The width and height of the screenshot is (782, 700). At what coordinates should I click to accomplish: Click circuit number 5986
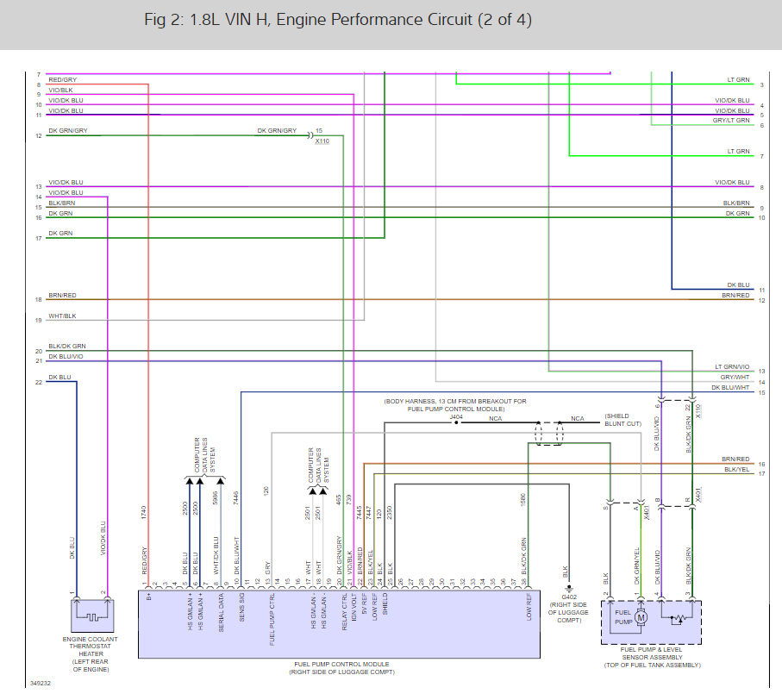tap(216, 497)
